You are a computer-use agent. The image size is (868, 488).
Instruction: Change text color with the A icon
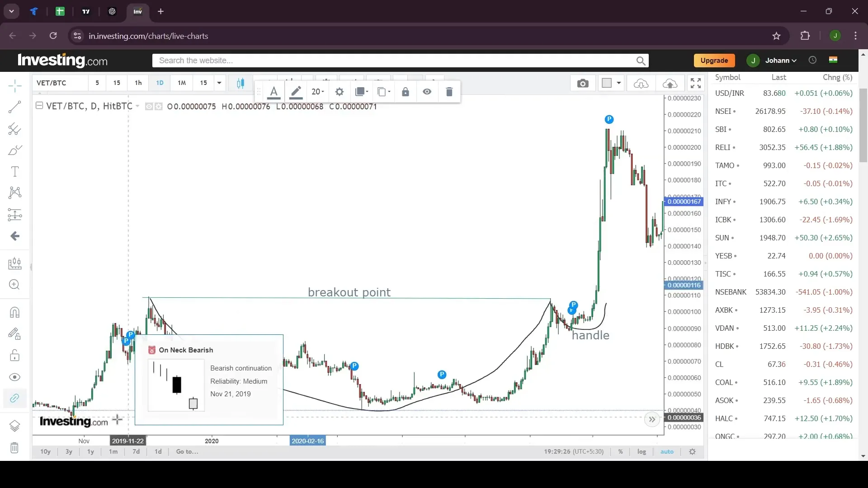[274, 92]
